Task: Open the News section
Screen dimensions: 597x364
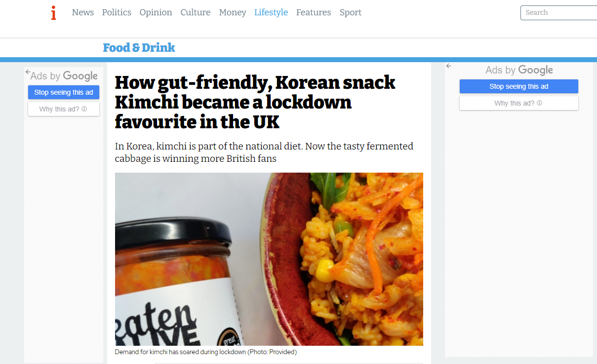Action: pyautogui.click(x=83, y=12)
